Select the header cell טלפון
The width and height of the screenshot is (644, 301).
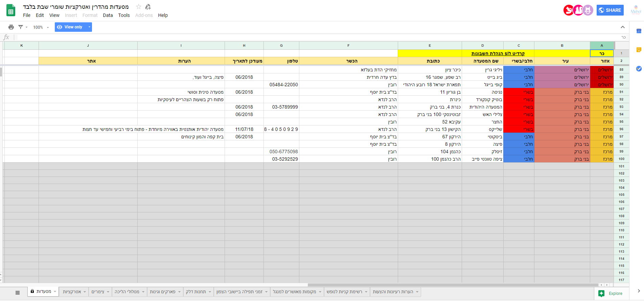(x=281, y=61)
